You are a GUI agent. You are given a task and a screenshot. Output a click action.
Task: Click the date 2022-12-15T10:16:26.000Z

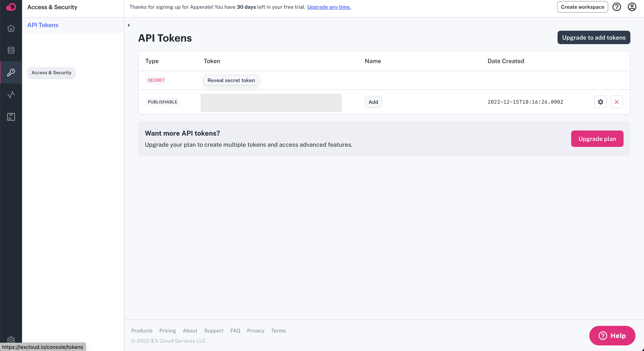pyautogui.click(x=525, y=102)
